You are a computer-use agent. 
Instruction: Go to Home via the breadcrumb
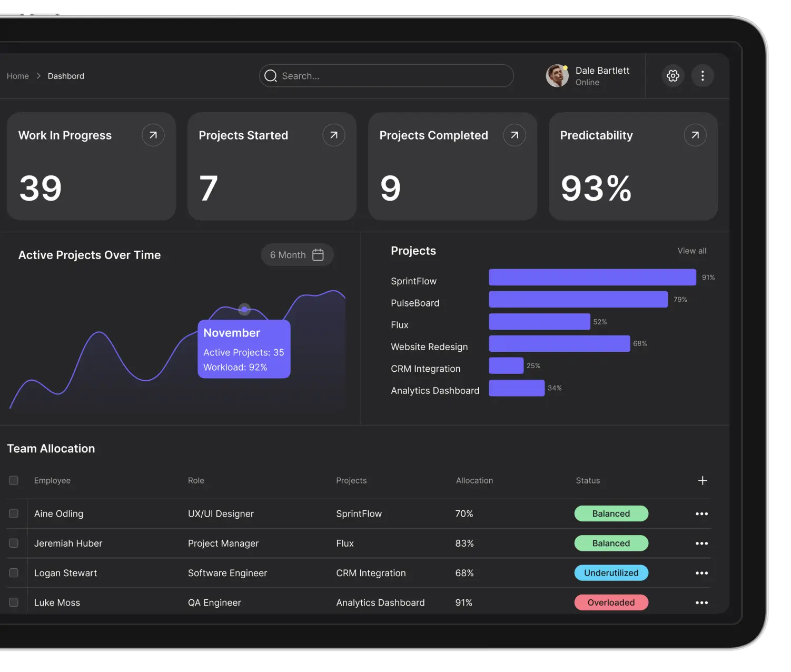(x=18, y=76)
